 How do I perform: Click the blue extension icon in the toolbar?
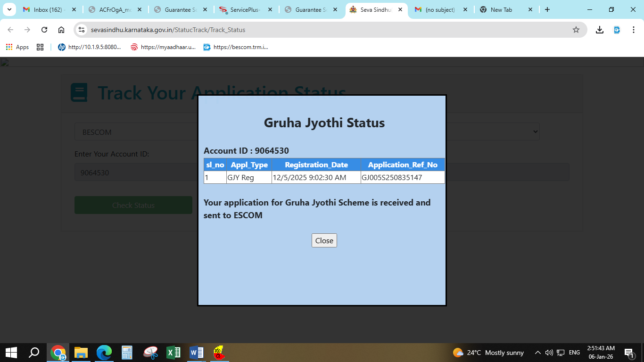617,30
